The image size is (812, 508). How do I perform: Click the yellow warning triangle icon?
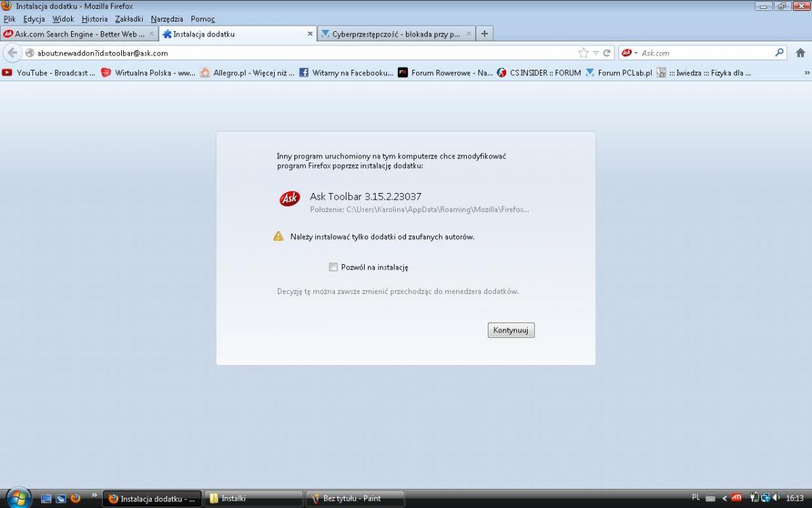278,236
